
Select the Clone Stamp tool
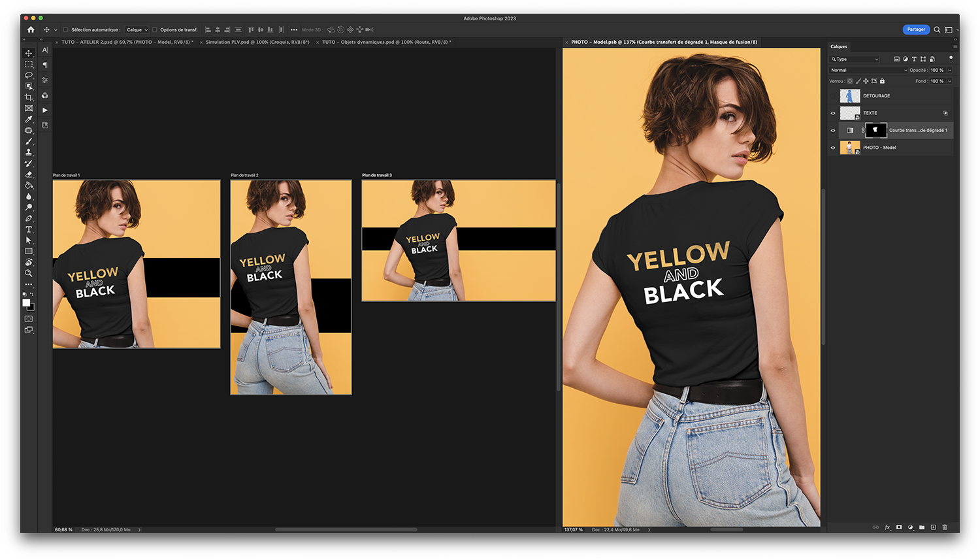pyautogui.click(x=29, y=152)
